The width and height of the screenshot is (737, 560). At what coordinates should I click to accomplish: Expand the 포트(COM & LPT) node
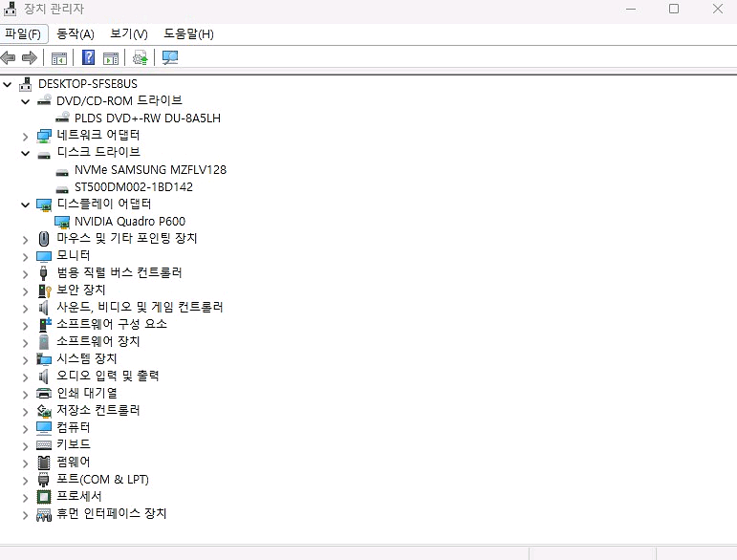pos(26,481)
